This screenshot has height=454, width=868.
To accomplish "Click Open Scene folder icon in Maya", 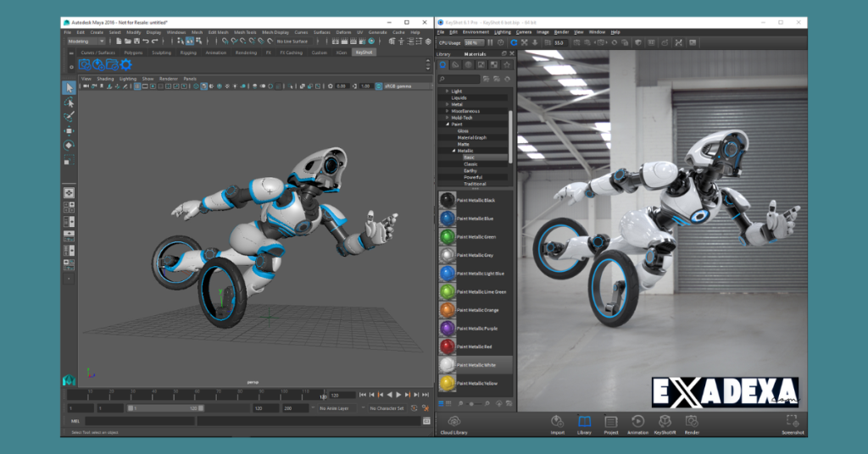I will (127, 42).
